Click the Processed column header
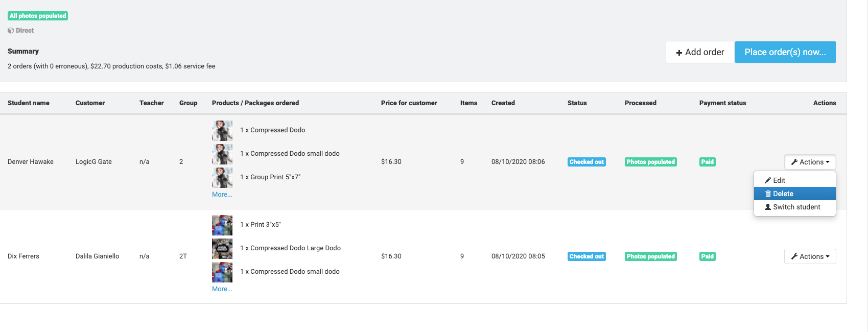868x332 pixels. click(641, 103)
